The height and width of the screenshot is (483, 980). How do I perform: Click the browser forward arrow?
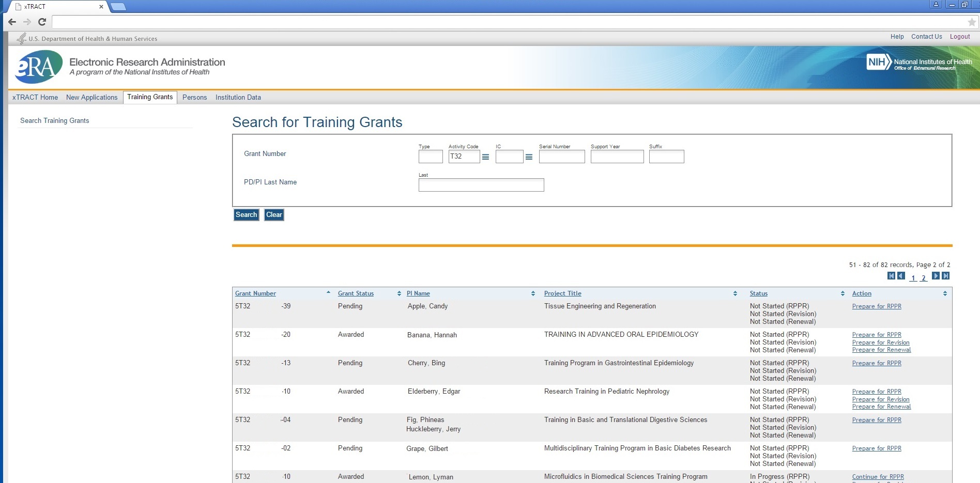point(27,22)
